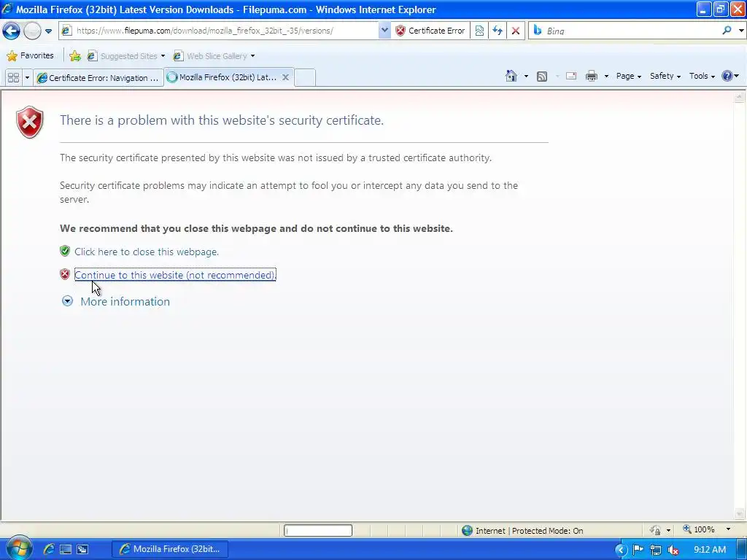Expand the zoom level dropdown arrow

coord(728,529)
